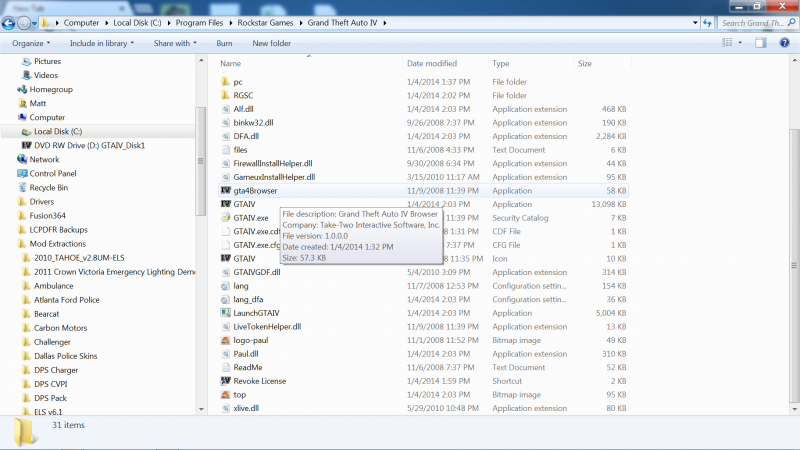Open the Help question mark icon

(784, 43)
